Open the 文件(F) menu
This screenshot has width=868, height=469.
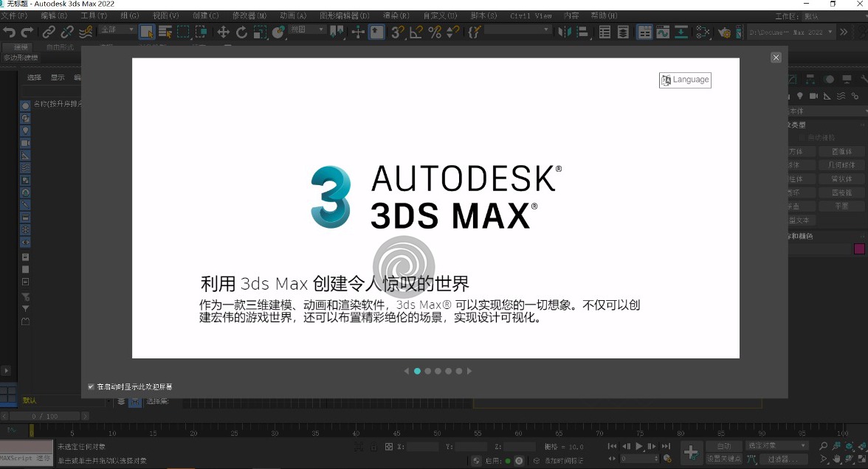[x=14, y=15]
